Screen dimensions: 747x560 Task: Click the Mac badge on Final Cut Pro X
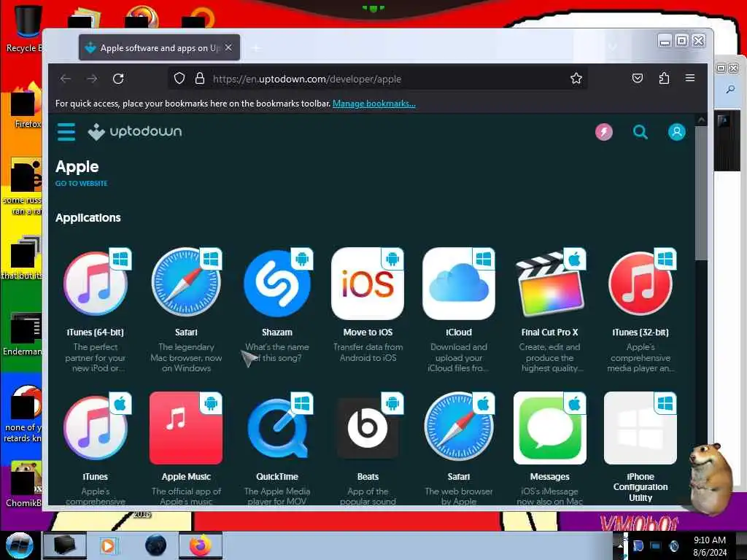pyautogui.click(x=575, y=259)
